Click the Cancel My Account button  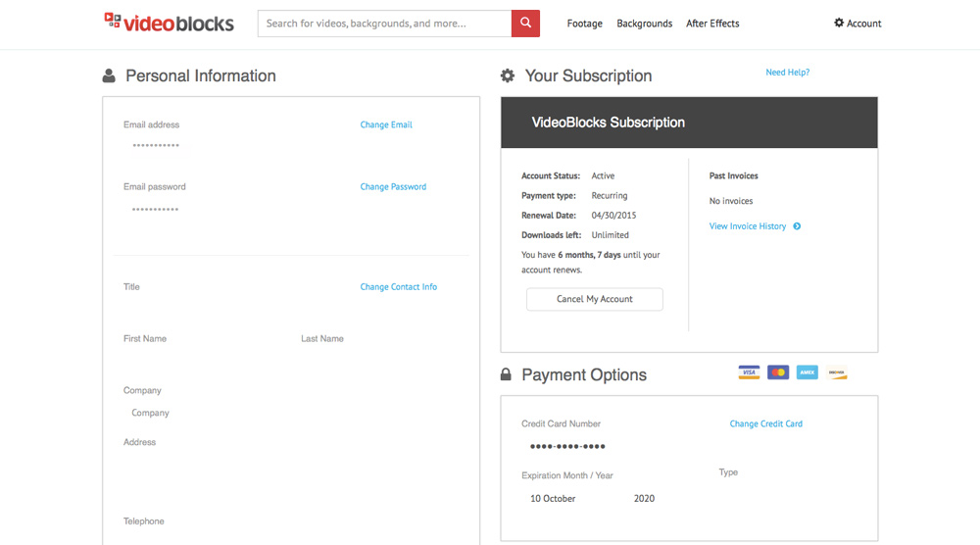coord(595,299)
